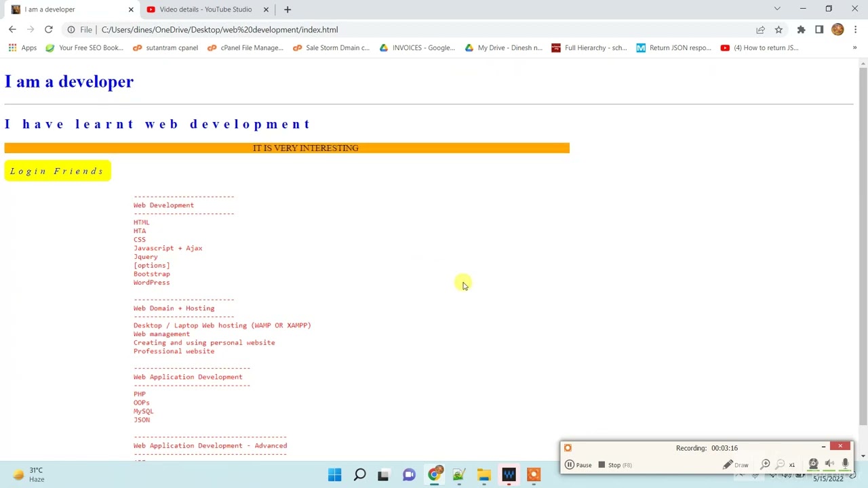Screen dimensions: 868x488
Task: Open the audio waveform app on taskbar
Action: 509,475
